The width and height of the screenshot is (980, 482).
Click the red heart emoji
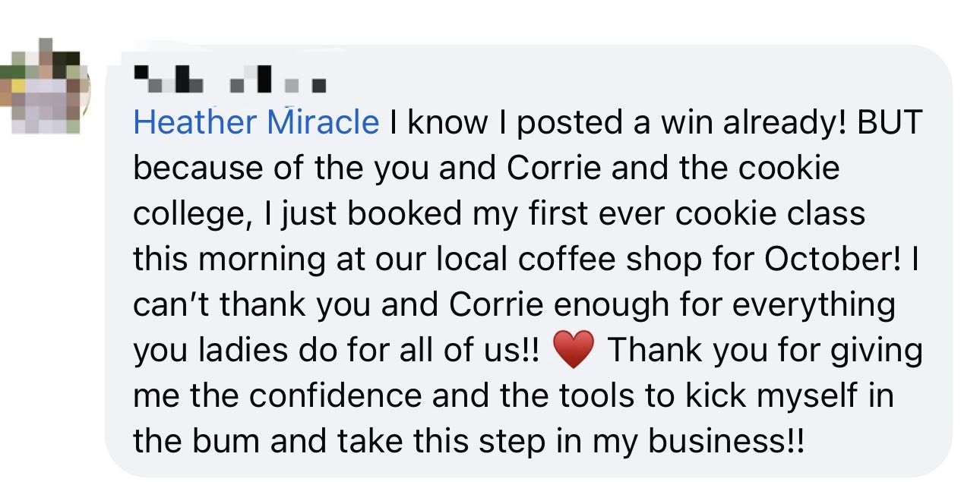574,351
